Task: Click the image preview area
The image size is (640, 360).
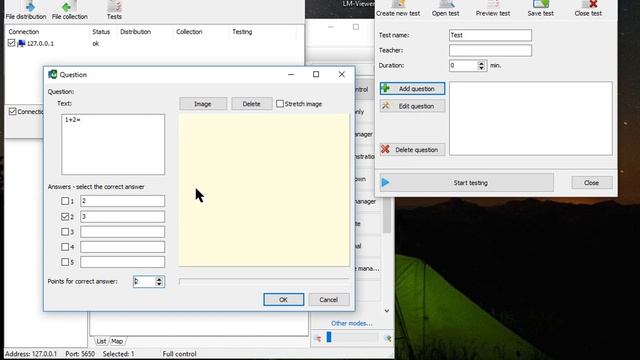Action: pos(264,190)
